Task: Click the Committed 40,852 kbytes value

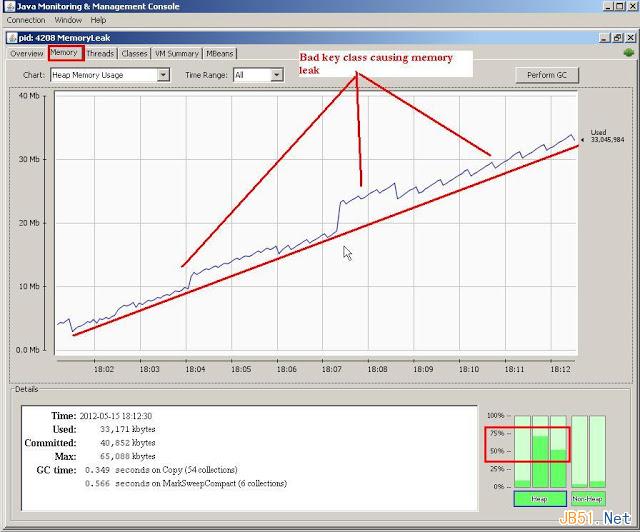Action: (128, 443)
